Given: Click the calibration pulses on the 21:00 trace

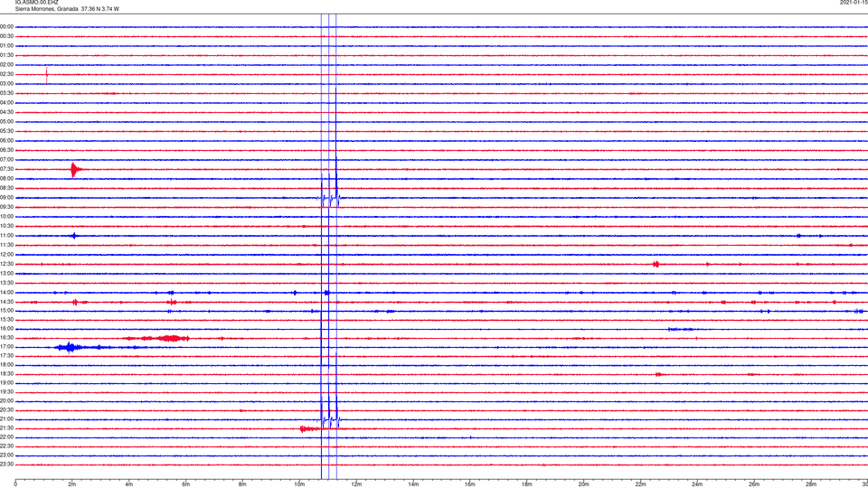Looking at the screenshot, I should point(329,419).
